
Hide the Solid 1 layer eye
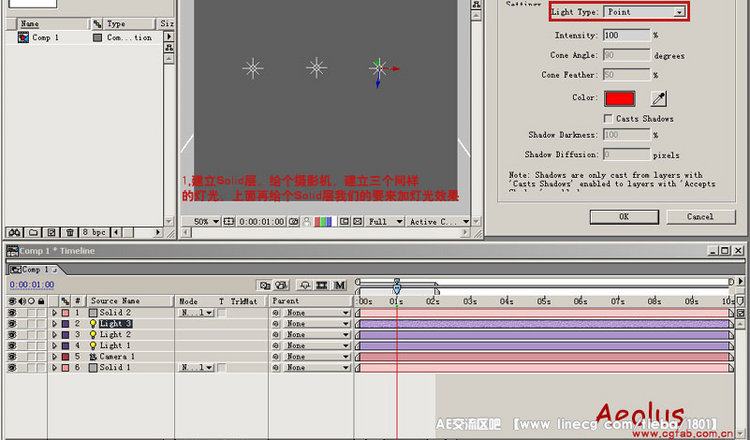click(x=12, y=368)
